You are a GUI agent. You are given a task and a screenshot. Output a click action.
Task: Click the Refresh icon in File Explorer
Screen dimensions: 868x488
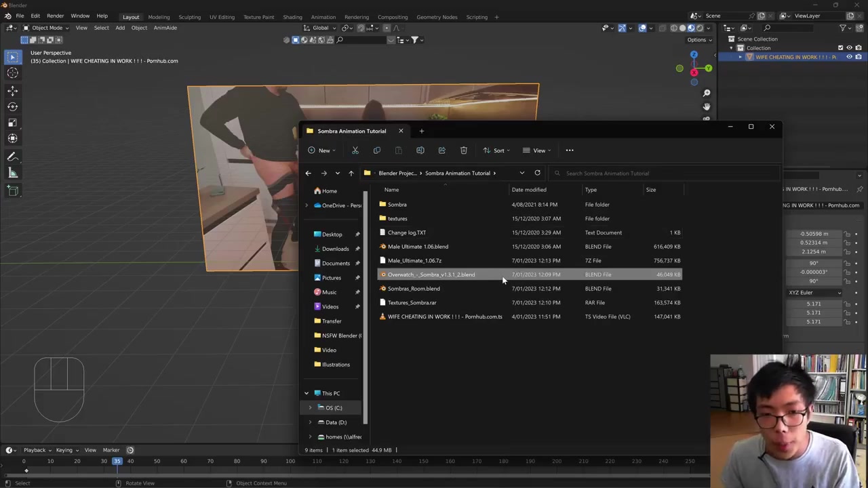click(x=537, y=173)
